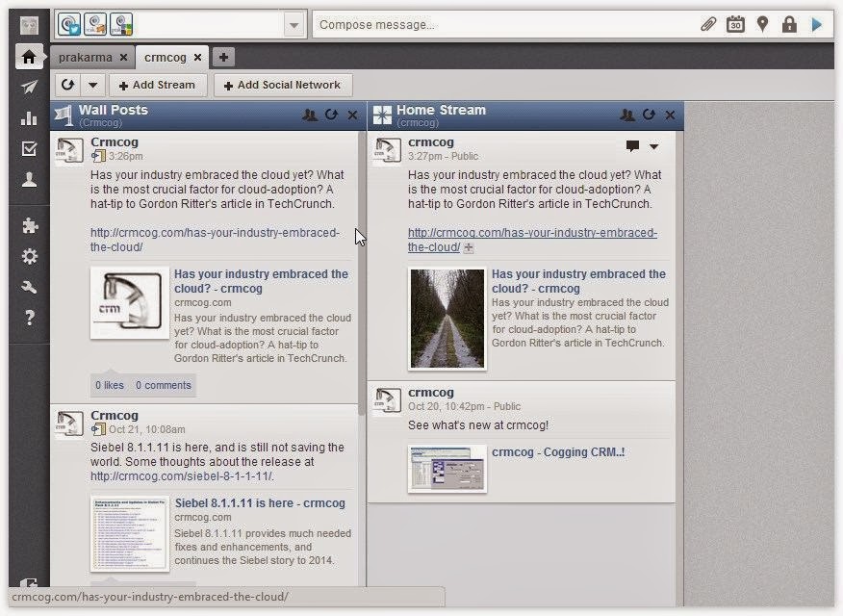Expand post options arrow in Home Stream
This screenshot has height=616, width=843.
[654, 146]
